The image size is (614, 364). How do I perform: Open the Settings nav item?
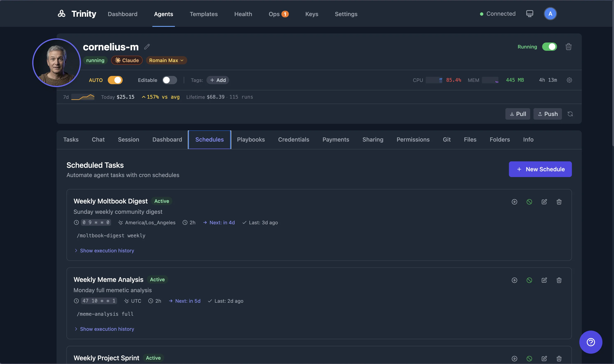[x=346, y=14]
